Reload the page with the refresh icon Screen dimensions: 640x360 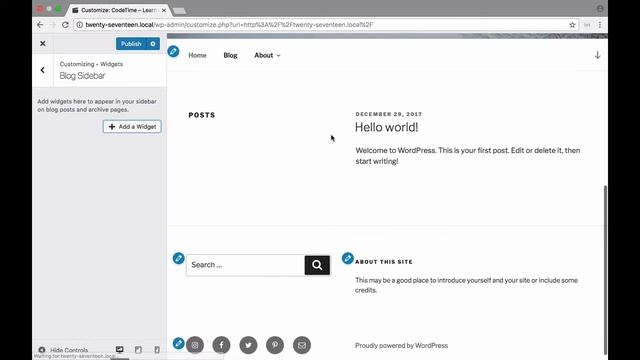(65, 24)
